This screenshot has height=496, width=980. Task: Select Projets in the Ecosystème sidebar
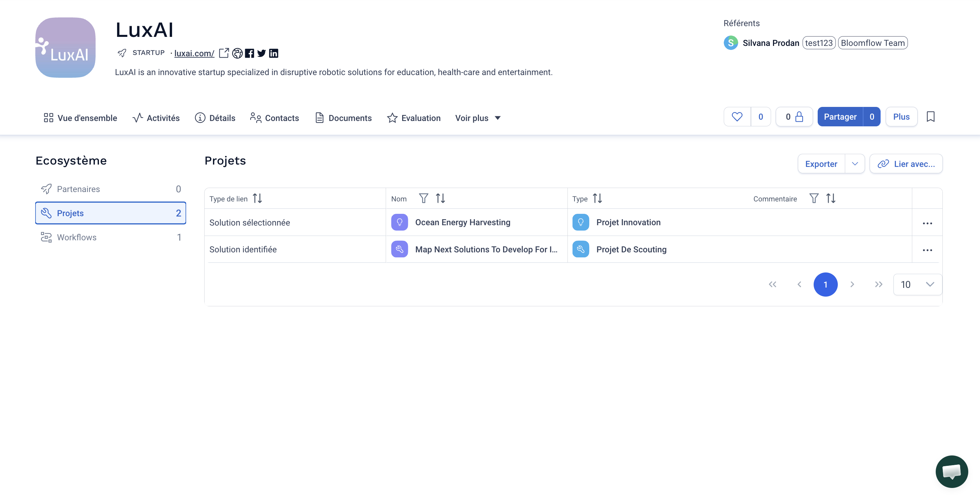tap(111, 213)
